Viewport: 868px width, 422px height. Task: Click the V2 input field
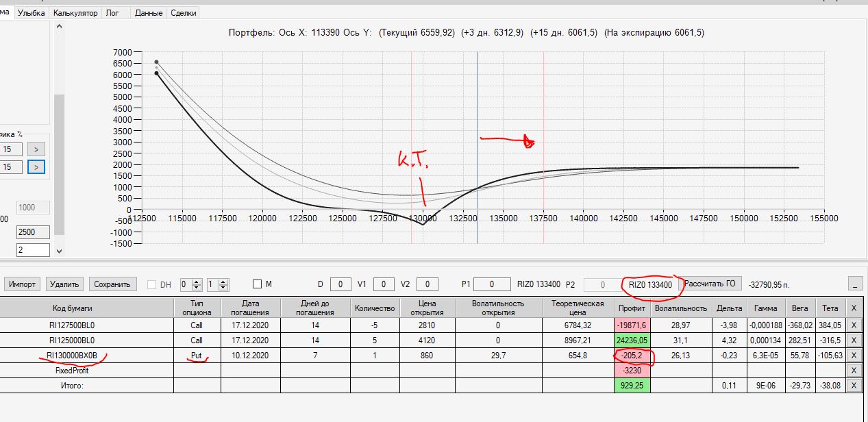point(427,284)
